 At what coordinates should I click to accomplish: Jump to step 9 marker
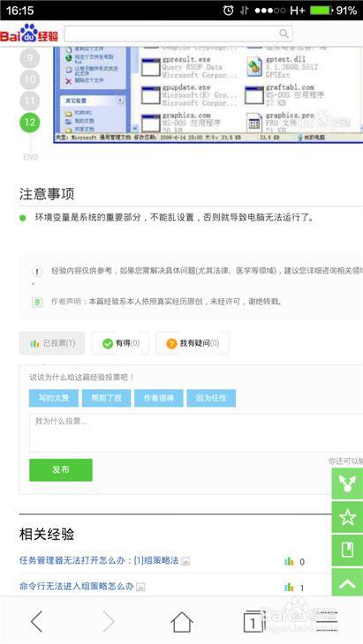tap(30, 58)
